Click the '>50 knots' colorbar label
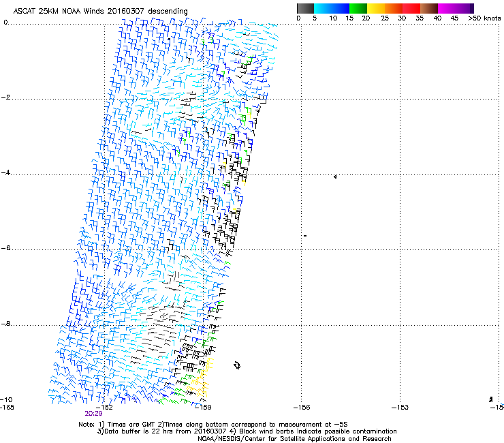The image size is (504, 443). tap(484, 18)
